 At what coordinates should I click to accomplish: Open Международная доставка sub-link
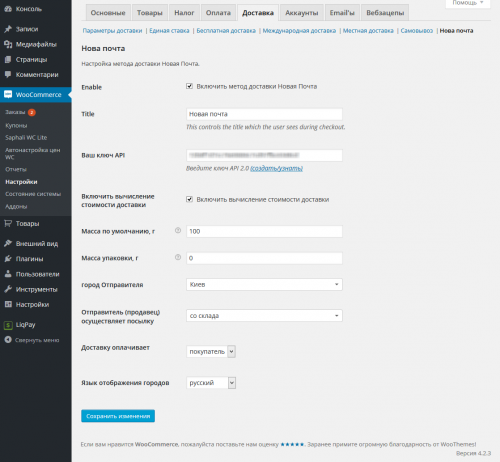(299, 31)
